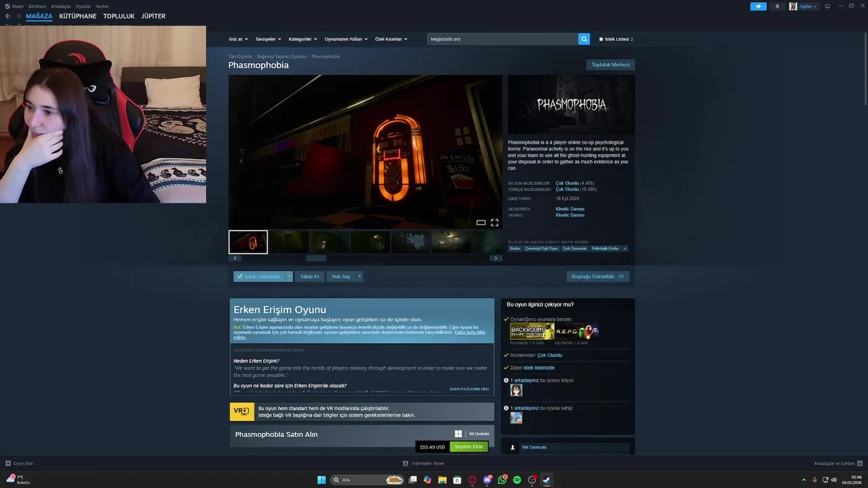Open the Oynamanın Yolları dropdown menu
868x488 pixels.
point(346,39)
